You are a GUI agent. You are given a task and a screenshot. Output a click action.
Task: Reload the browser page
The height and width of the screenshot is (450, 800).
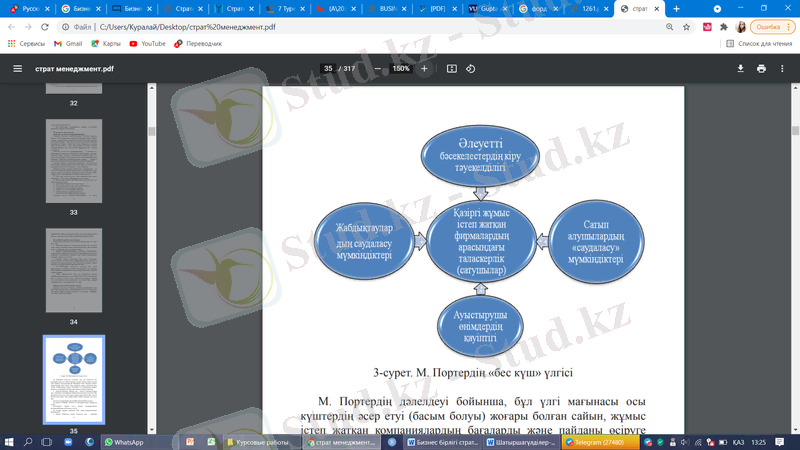[45, 27]
